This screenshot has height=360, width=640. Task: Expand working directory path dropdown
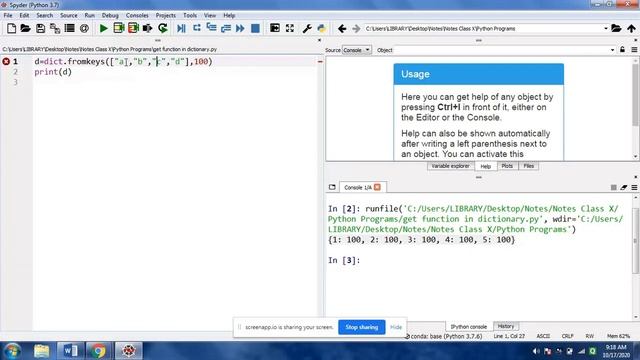pos(606,29)
